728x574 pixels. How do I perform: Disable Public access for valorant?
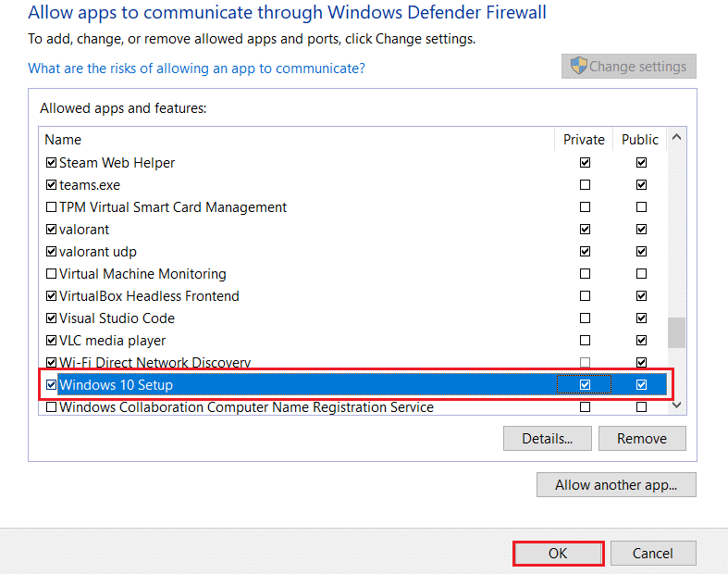pos(640,230)
